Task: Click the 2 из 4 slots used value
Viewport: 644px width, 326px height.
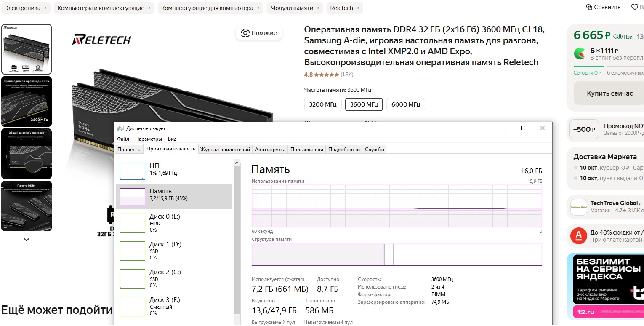Action: [x=438, y=287]
